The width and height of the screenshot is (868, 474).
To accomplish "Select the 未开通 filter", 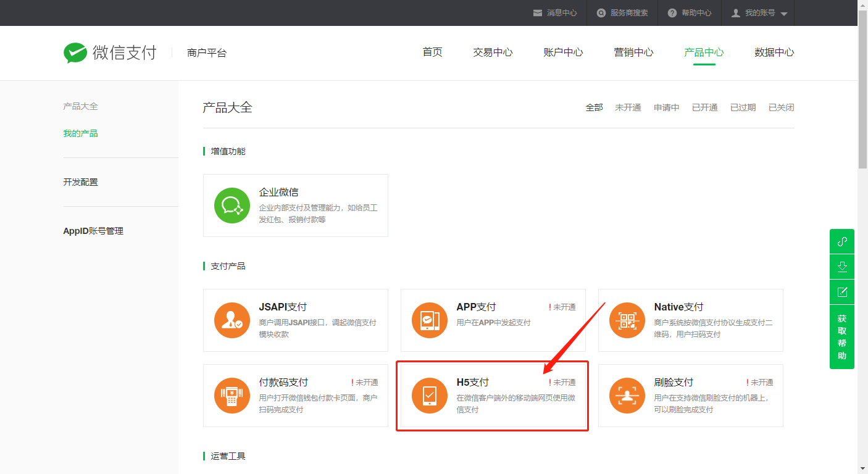I will click(x=628, y=107).
